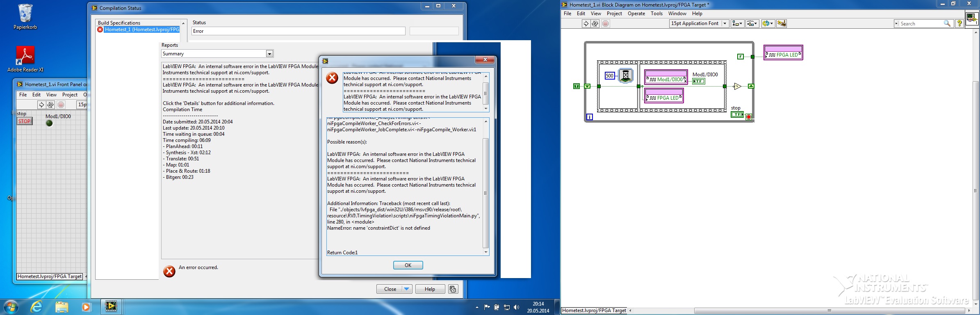The width and height of the screenshot is (980, 315).
Task: Show hidden icons in the system tray
Action: click(477, 307)
